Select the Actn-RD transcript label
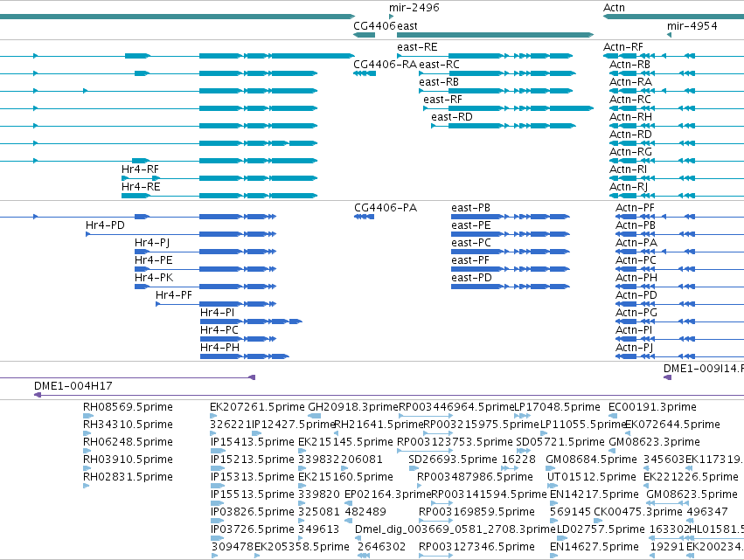Viewport: 744px width, 560px height. (x=630, y=135)
